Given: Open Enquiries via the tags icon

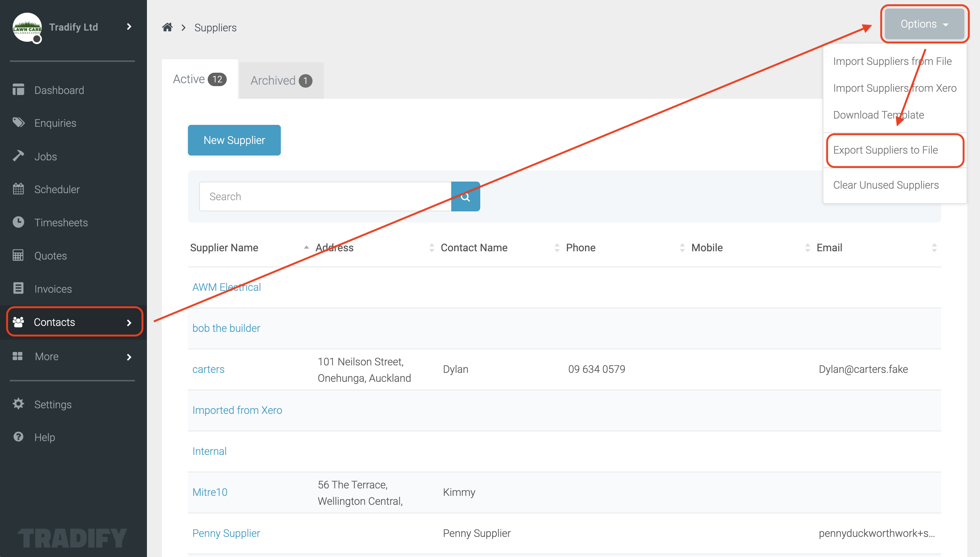Looking at the screenshot, I should coord(18,122).
